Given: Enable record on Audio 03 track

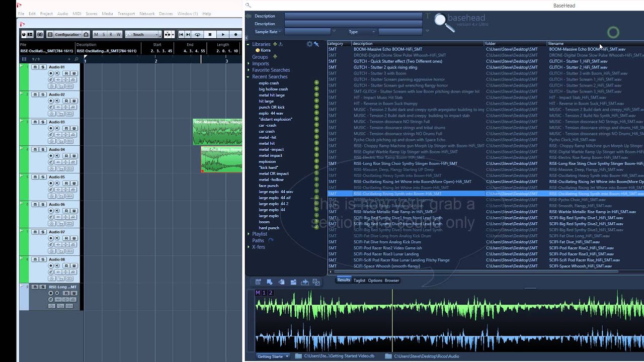Looking at the screenshot, I should (x=51, y=128).
